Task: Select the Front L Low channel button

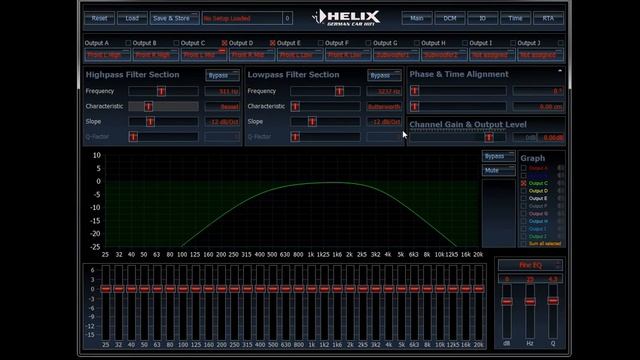Action: (300, 55)
